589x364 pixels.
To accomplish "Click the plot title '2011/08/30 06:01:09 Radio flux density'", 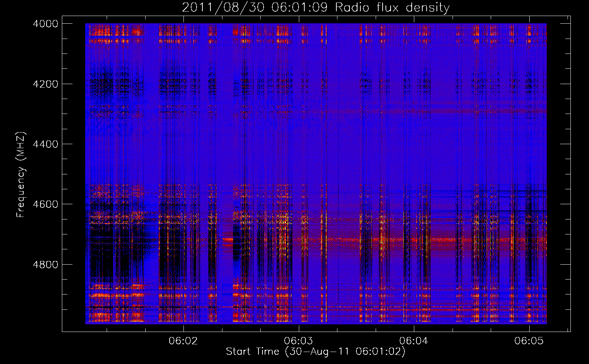I will 316,7.
